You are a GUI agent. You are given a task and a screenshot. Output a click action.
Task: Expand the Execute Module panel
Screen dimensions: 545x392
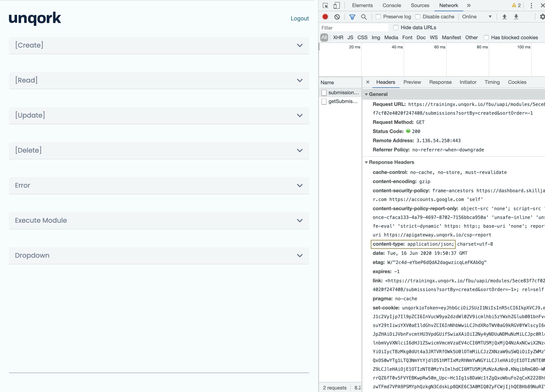coord(159,221)
